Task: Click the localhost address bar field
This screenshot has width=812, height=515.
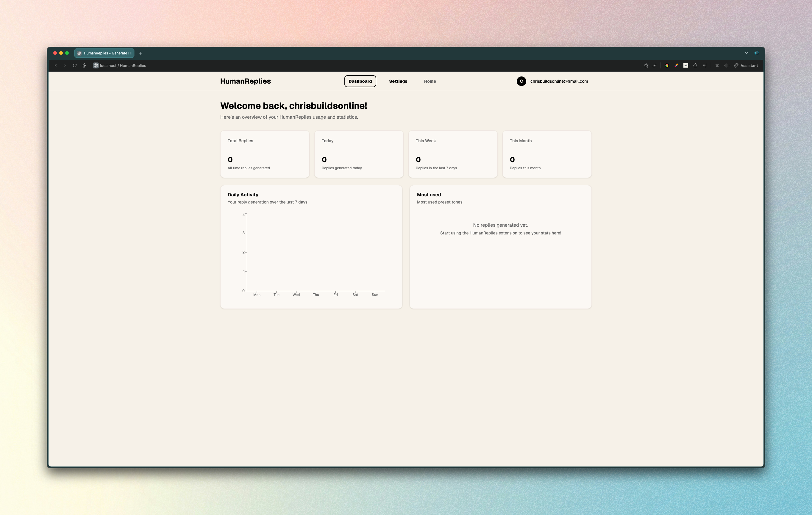Action: pos(123,66)
